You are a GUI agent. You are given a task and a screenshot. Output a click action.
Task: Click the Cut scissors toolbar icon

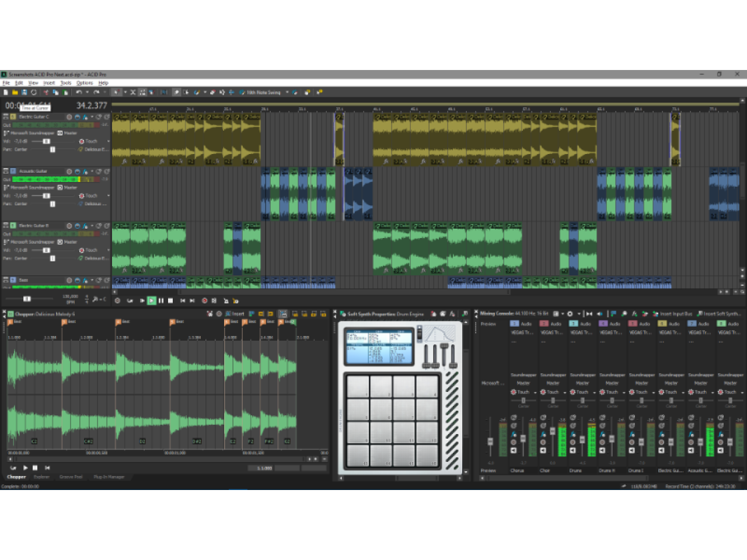[x=46, y=92]
